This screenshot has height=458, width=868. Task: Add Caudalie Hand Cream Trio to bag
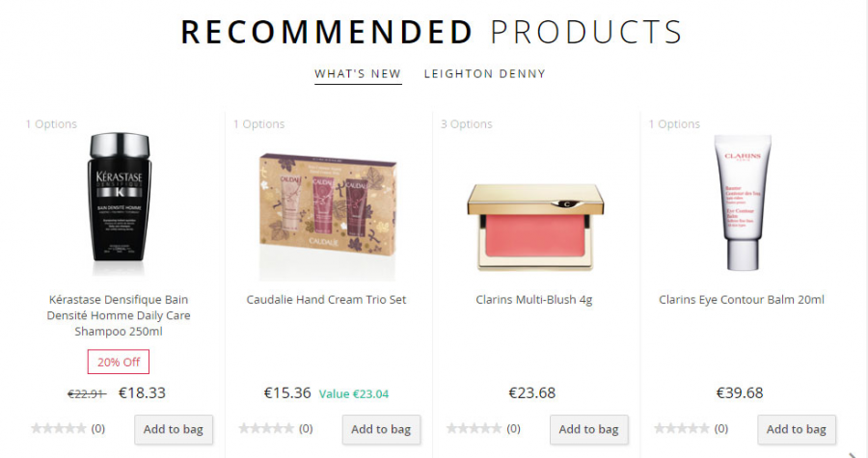(381, 429)
